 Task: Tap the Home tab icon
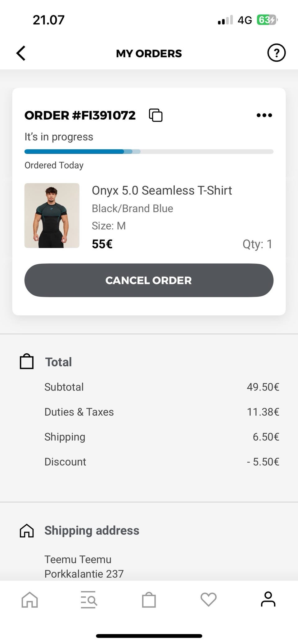click(x=29, y=599)
